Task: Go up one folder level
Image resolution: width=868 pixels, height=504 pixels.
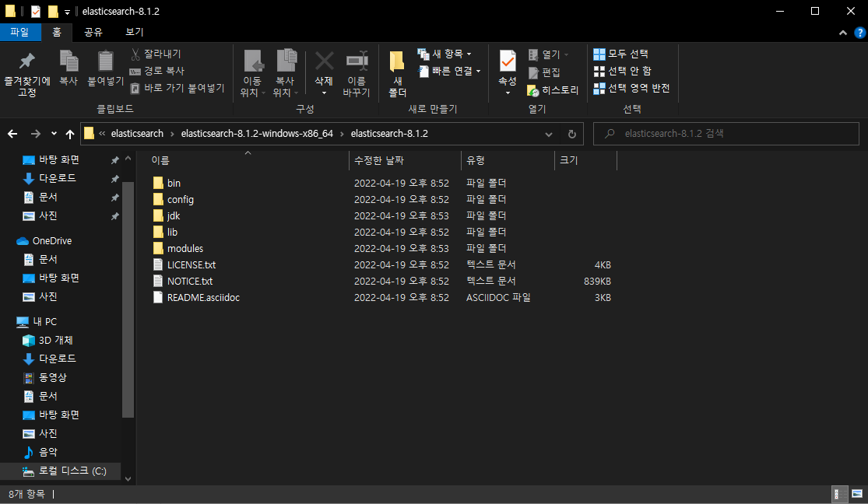Action: [x=70, y=134]
